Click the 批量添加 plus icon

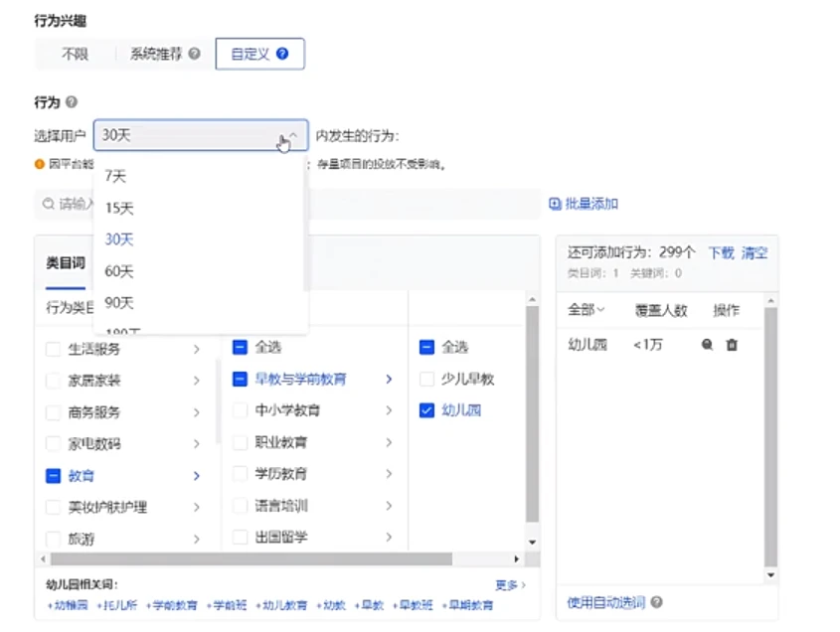pos(555,204)
